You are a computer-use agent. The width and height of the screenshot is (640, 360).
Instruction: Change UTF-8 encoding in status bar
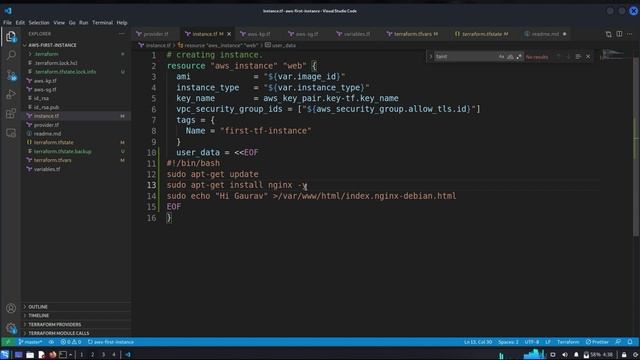532,342
